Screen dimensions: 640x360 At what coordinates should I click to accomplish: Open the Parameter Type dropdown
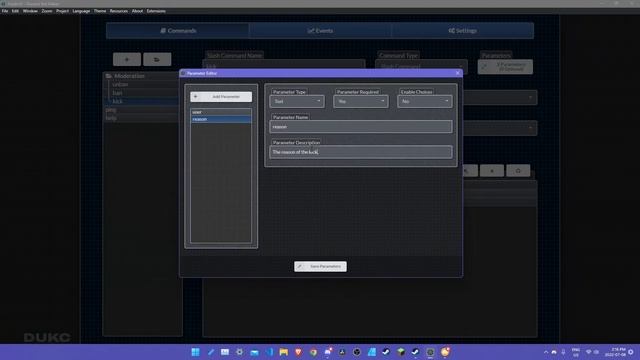pos(297,101)
